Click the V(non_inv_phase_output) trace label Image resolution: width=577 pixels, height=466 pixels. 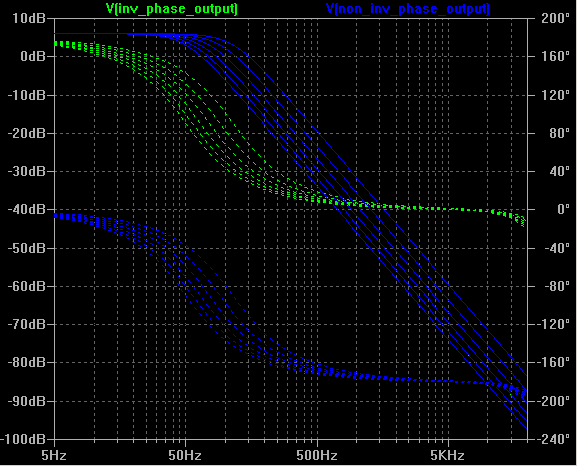[x=408, y=9]
